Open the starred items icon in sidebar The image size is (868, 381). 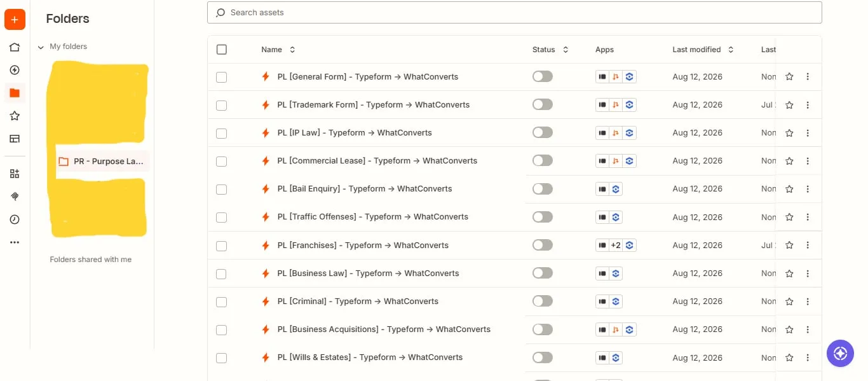[x=15, y=116]
